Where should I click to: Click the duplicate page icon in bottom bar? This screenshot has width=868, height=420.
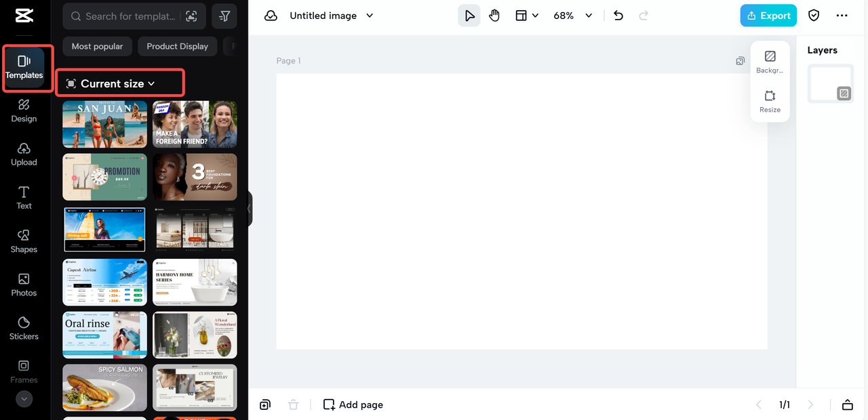[x=264, y=404]
